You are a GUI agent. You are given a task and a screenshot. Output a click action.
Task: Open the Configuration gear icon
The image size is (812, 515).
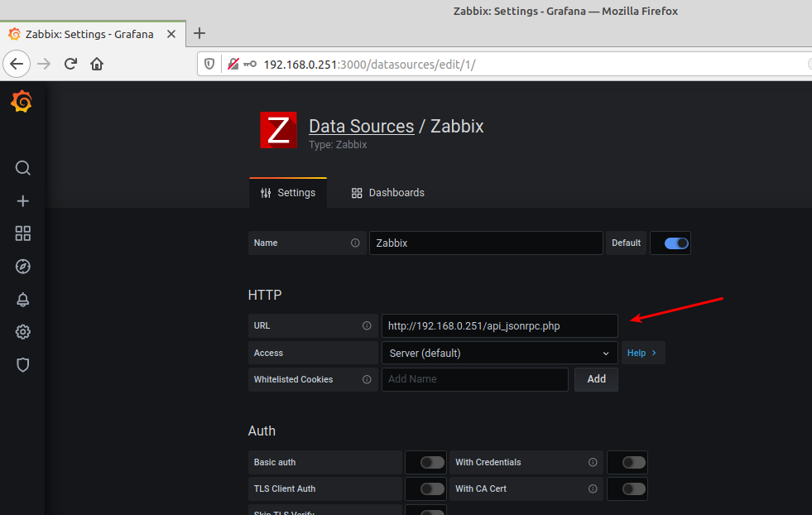point(23,332)
